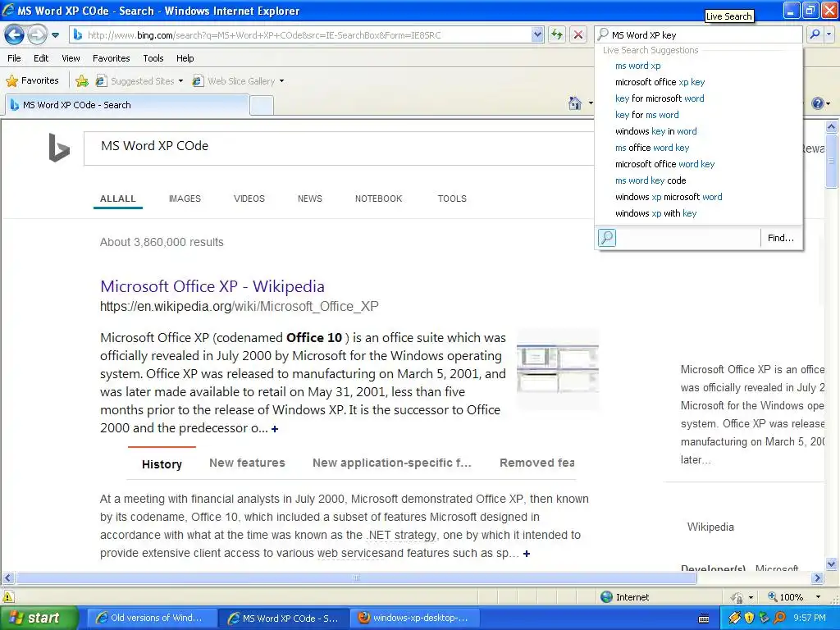Viewport: 840px width, 630px height.
Task: Expand the address bar URL dropdown
Action: pos(537,34)
